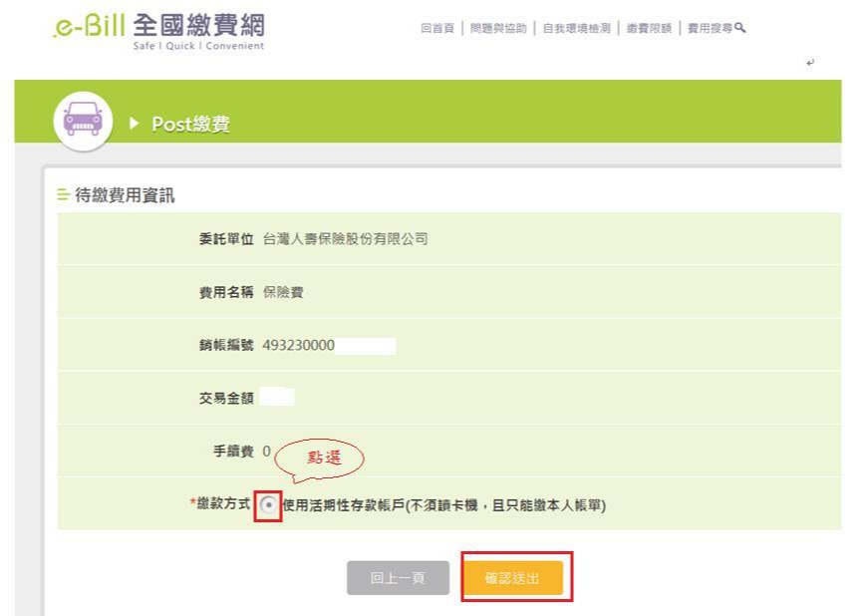Open 問題與協助 in top navigation
This screenshot has width=868, height=616.
(x=498, y=28)
